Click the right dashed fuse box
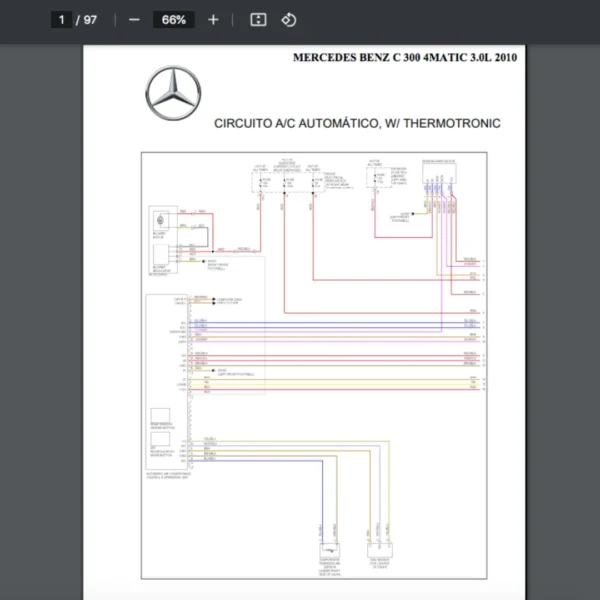This screenshot has height=600, width=600. 377,177
